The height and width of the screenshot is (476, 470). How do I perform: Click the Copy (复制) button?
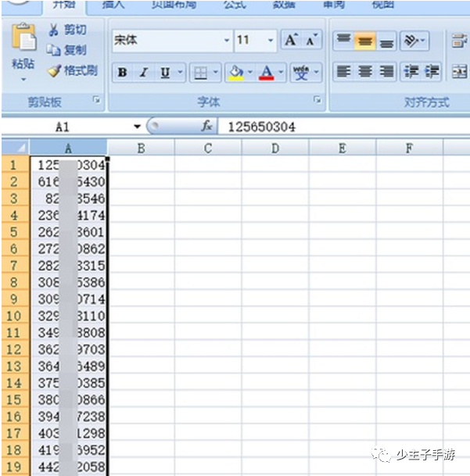(66, 50)
